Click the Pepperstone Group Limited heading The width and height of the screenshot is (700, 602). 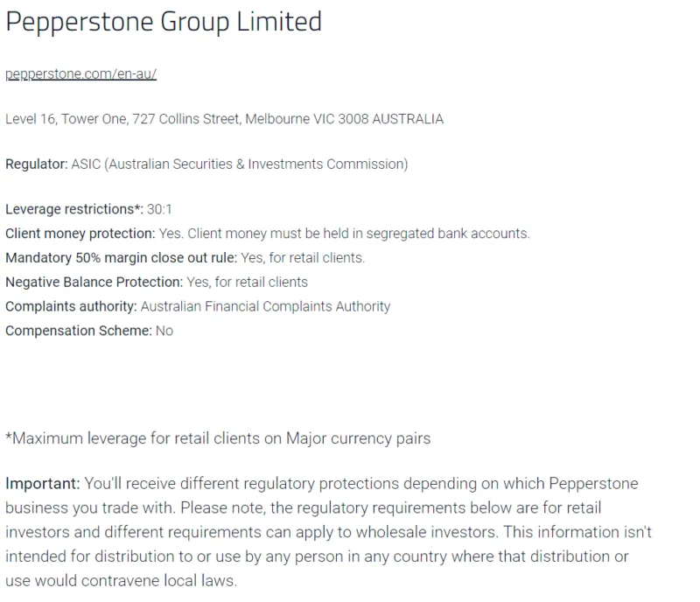164,23
